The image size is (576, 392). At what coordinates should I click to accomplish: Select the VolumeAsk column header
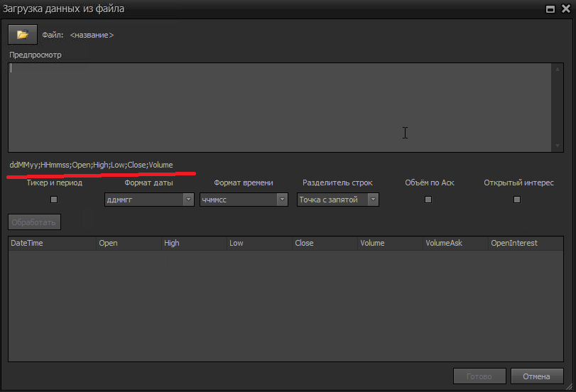click(455, 243)
